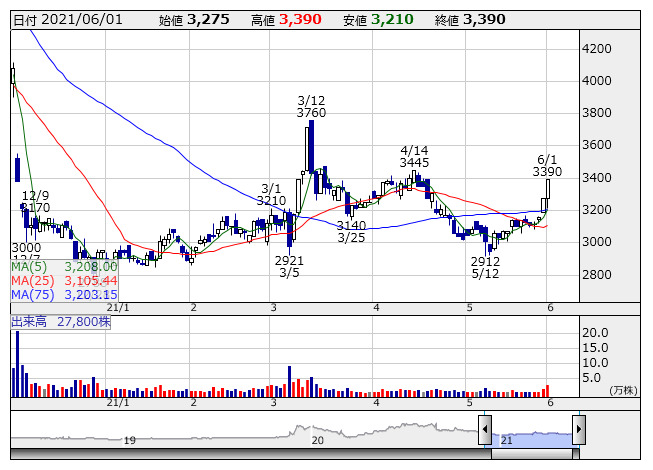Image resolution: width=653 pixels, height=470 pixels.
Task: Click the 2912 5/12 low label
Action: click(x=485, y=267)
